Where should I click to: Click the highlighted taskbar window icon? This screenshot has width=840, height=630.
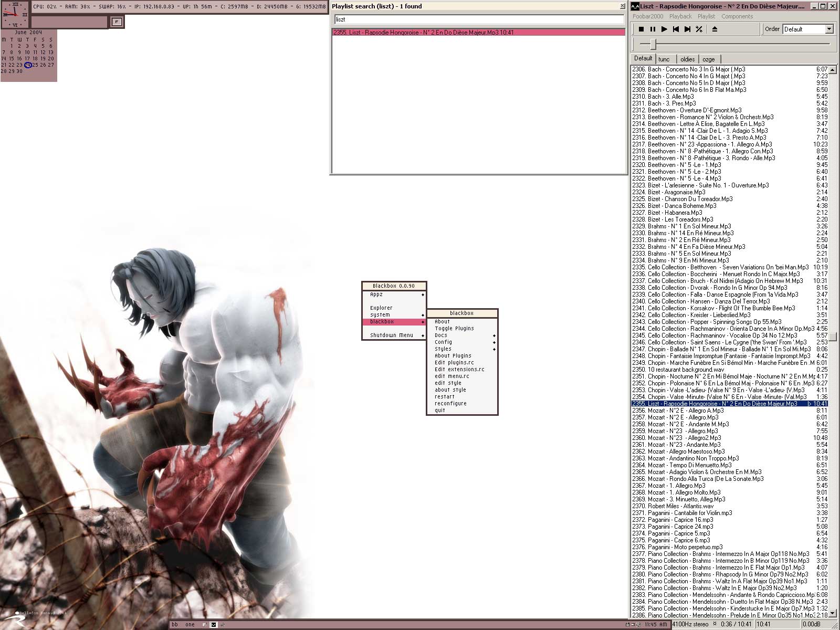pos(213,625)
